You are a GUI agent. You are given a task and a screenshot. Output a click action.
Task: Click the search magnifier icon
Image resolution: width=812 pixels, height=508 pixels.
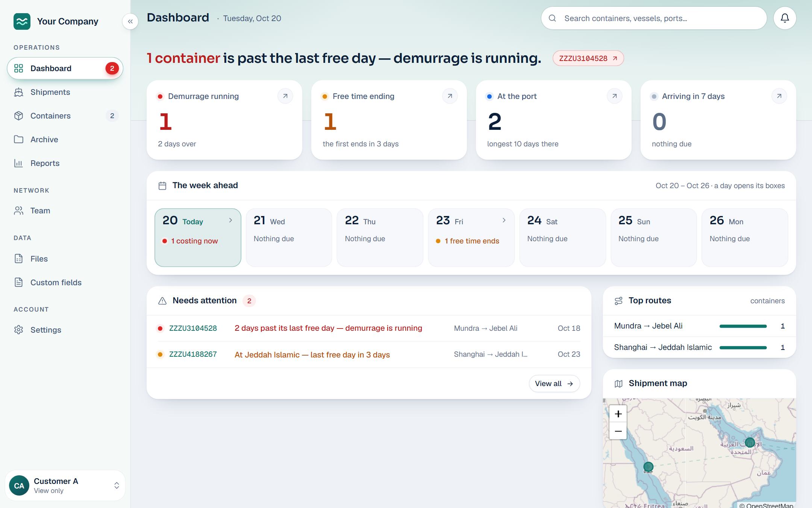click(x=552, y=18)
